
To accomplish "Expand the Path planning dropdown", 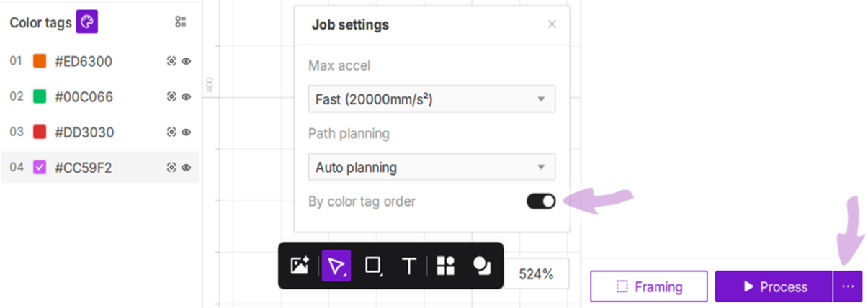I will click(431, 167).
